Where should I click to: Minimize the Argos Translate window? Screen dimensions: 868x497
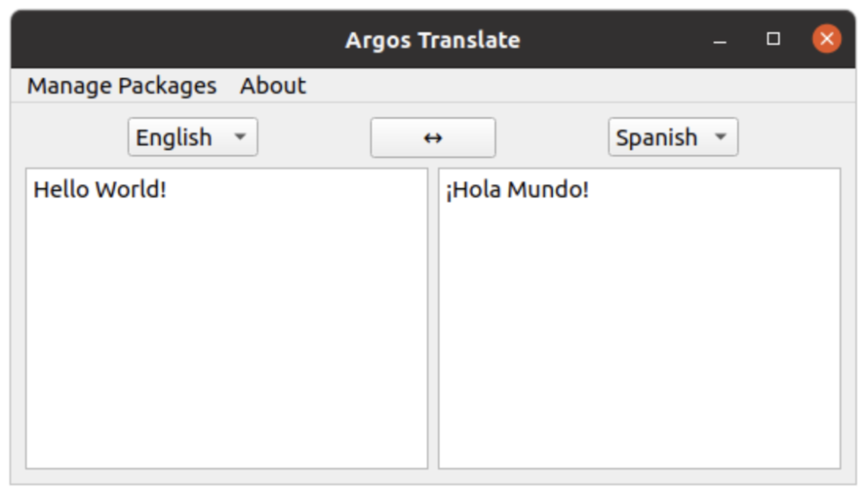pyautogui.click(x=719, y=39)
